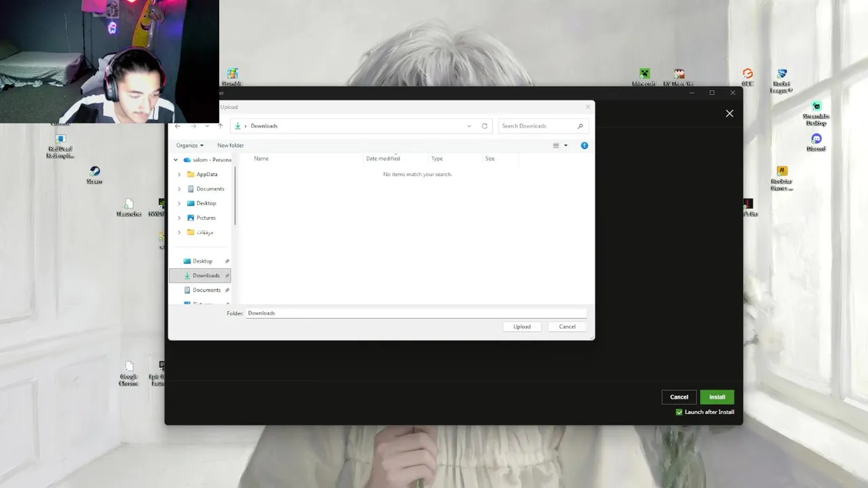Image resolution: width=868 pixels, height=488 pixels.
Task: Open Minecraft desktop icon
Action: coord(644,77)
